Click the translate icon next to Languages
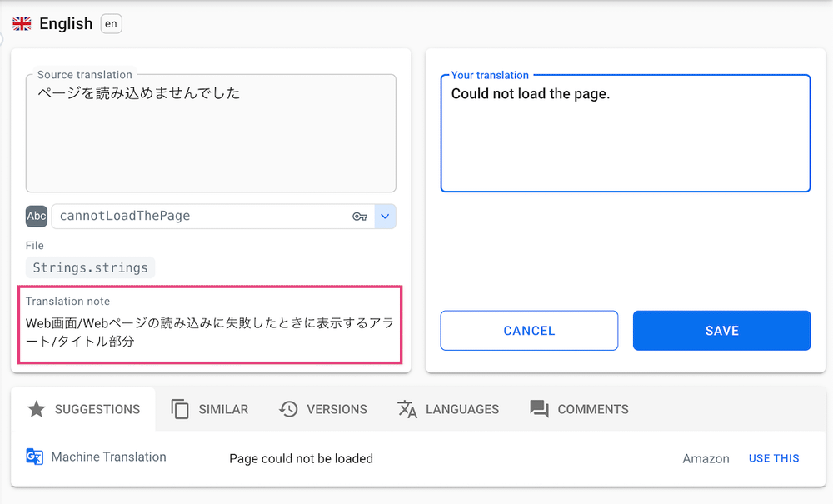Viewport: 833px width, 504px height. [407, 409]
